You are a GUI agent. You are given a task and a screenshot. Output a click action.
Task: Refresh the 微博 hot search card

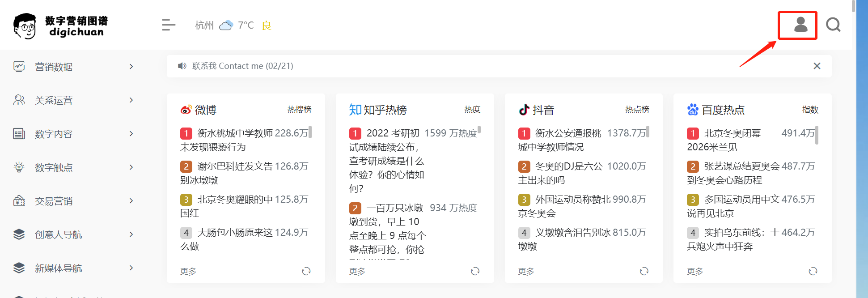point(306,271)
